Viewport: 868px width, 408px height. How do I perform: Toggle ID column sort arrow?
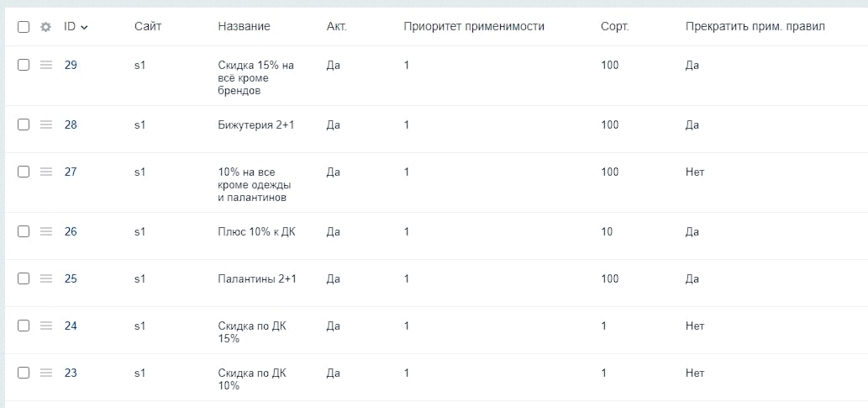pyautogui.click(x=84, y=27)
